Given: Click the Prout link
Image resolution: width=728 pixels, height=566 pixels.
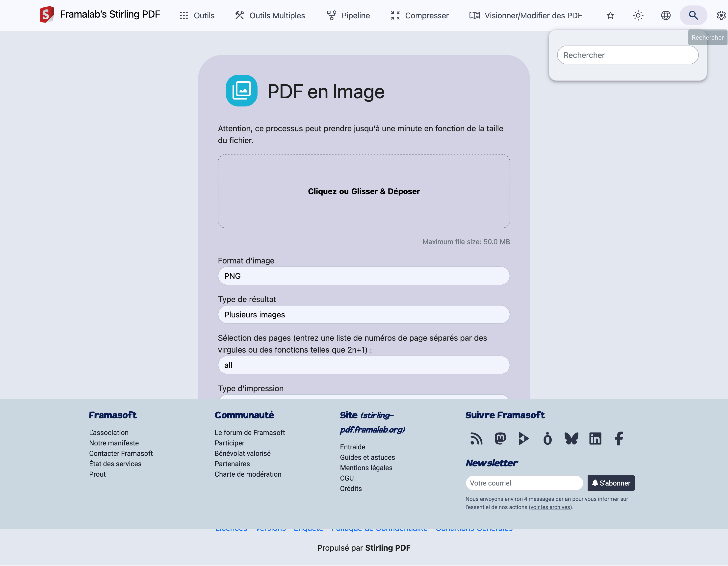Looking at the screenshot, I should (x=97, y=474).
